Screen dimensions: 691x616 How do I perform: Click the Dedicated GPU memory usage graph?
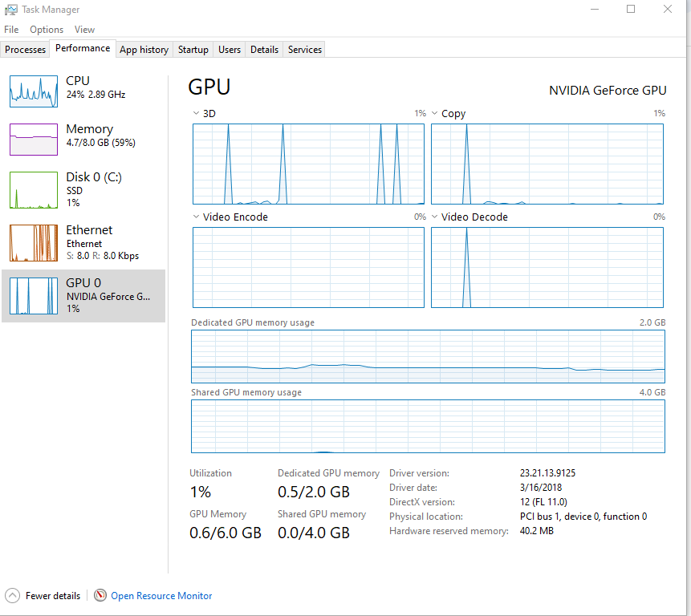coord(428,357)
